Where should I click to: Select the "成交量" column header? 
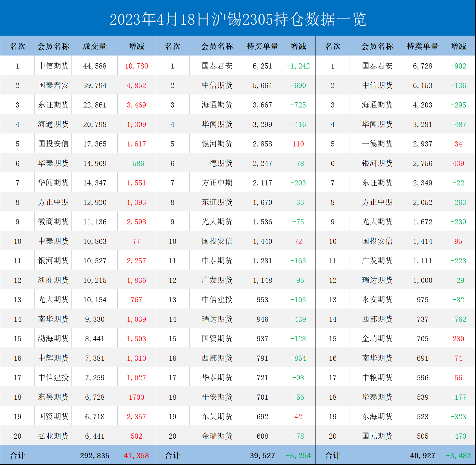95,46
